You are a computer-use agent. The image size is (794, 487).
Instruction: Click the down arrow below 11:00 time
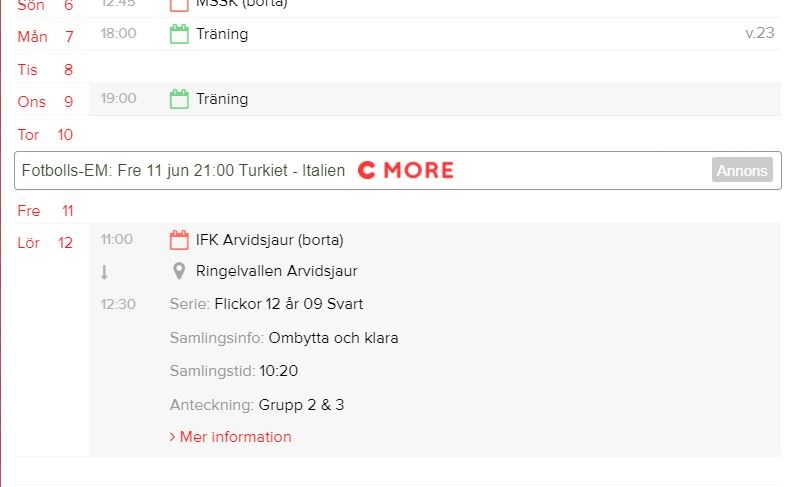[x=104, y=272]
